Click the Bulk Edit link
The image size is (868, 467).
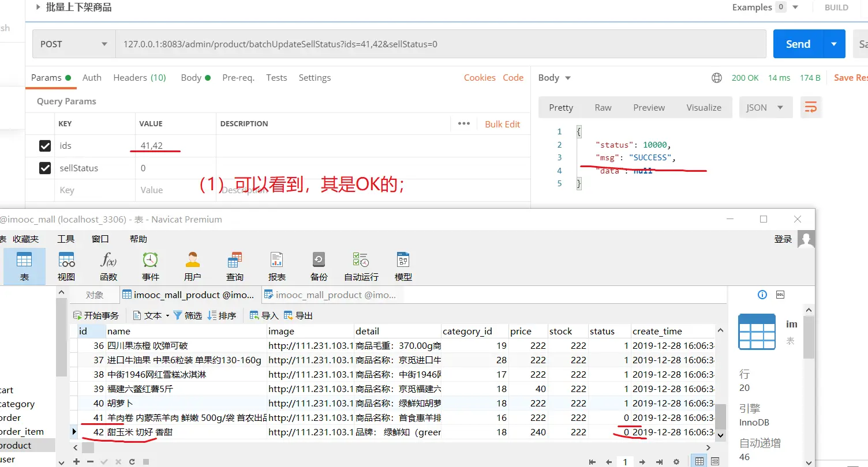coord(502,124)
